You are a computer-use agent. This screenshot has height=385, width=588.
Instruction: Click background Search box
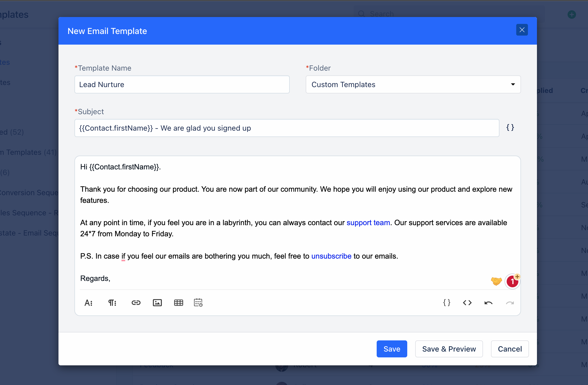449,14
